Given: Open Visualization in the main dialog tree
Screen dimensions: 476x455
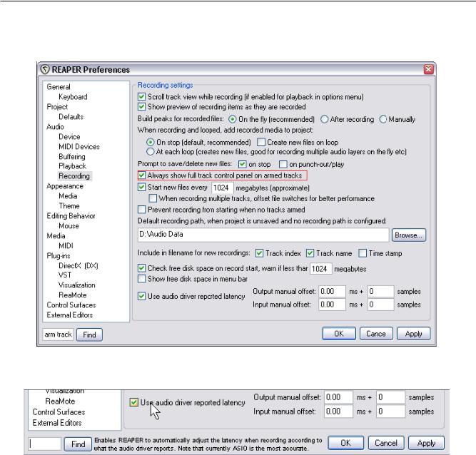Looking at the screenshot, I should [77, 285].
